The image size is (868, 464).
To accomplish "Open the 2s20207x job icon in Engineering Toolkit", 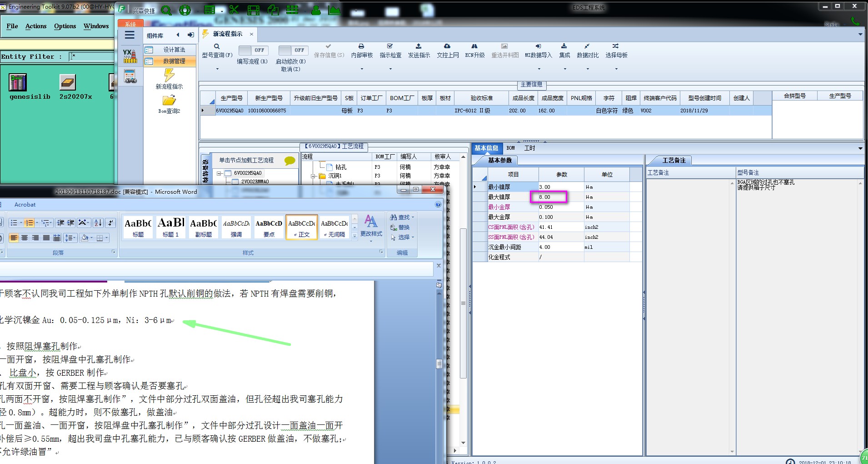I will pos(67,82).
